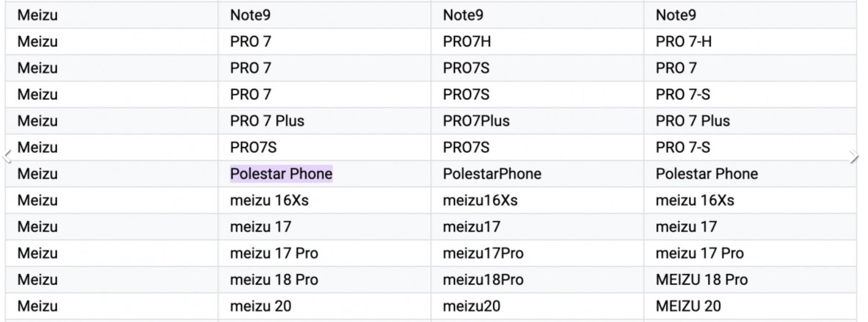Click the lowercase meizu 18 Pro cell

tap(274, 280)
